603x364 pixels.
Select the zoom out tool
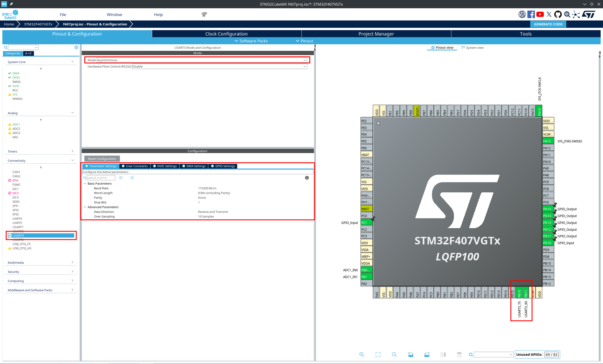click(x=394, y=354)
